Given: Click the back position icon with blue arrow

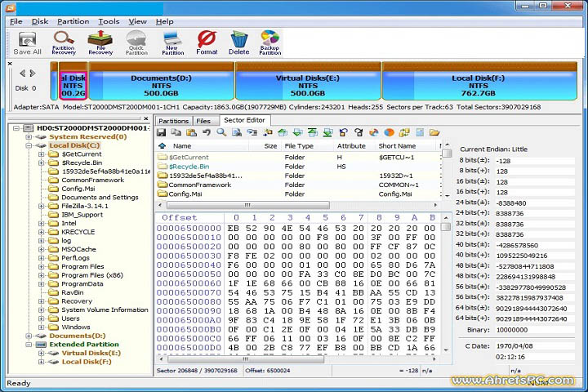Looking at the screenshot, I should pyautogui.click(x=343, y=132).
